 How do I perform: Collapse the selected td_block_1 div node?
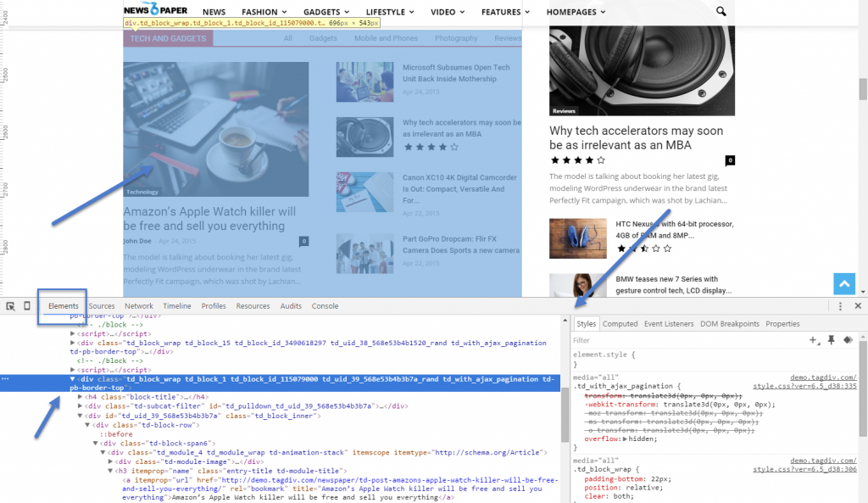coord(73,379)
